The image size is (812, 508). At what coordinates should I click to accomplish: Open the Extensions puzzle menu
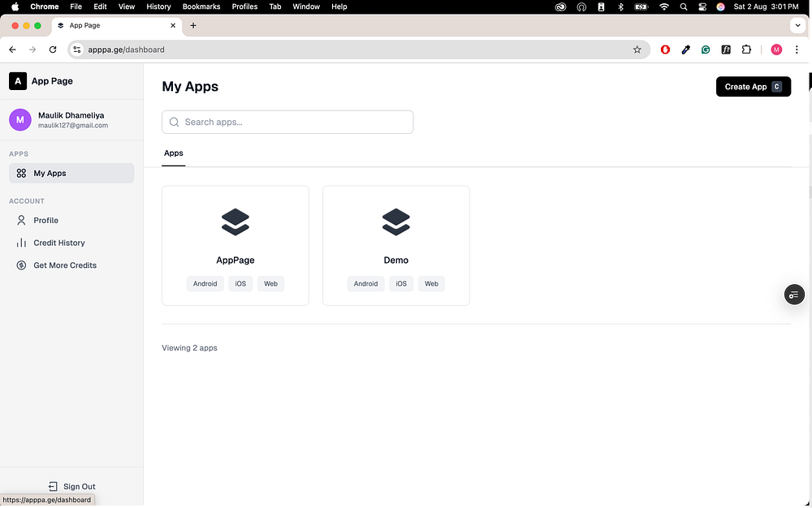point(746,50)
